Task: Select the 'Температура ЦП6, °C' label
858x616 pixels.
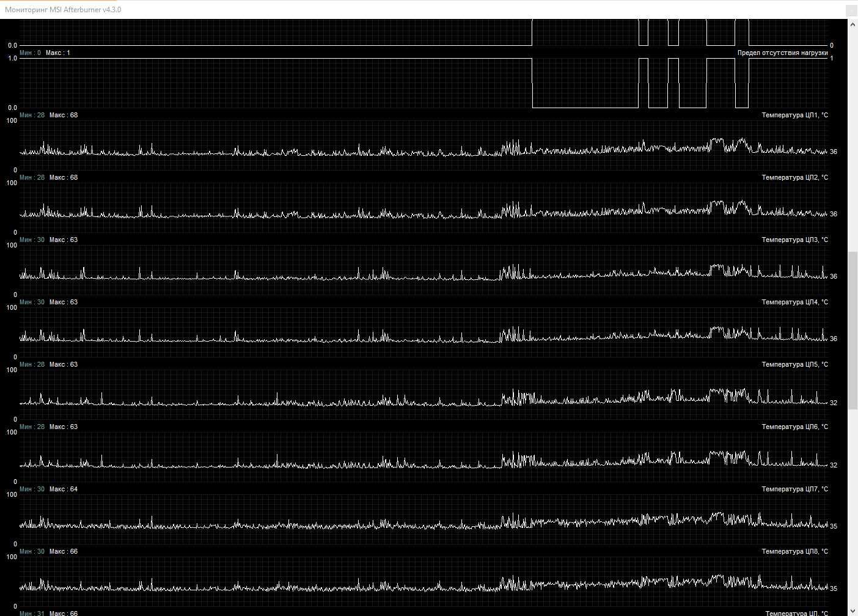Action: tap(794, 427)
